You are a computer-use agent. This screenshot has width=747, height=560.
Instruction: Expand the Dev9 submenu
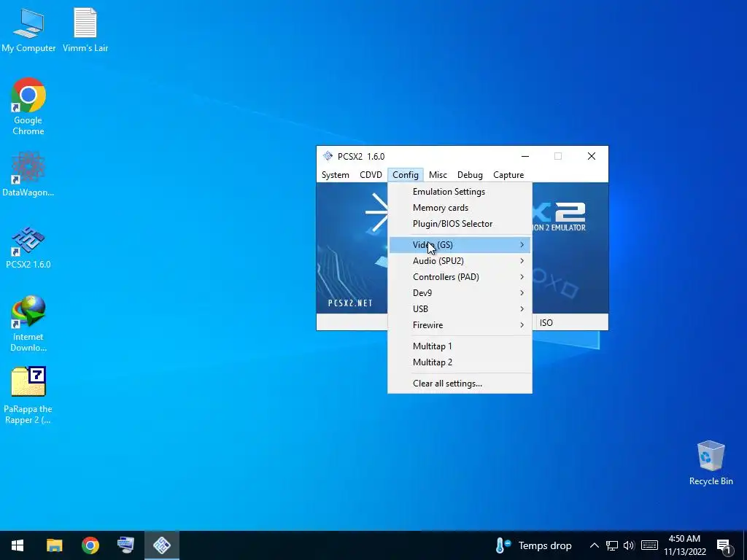click(460, 293)
